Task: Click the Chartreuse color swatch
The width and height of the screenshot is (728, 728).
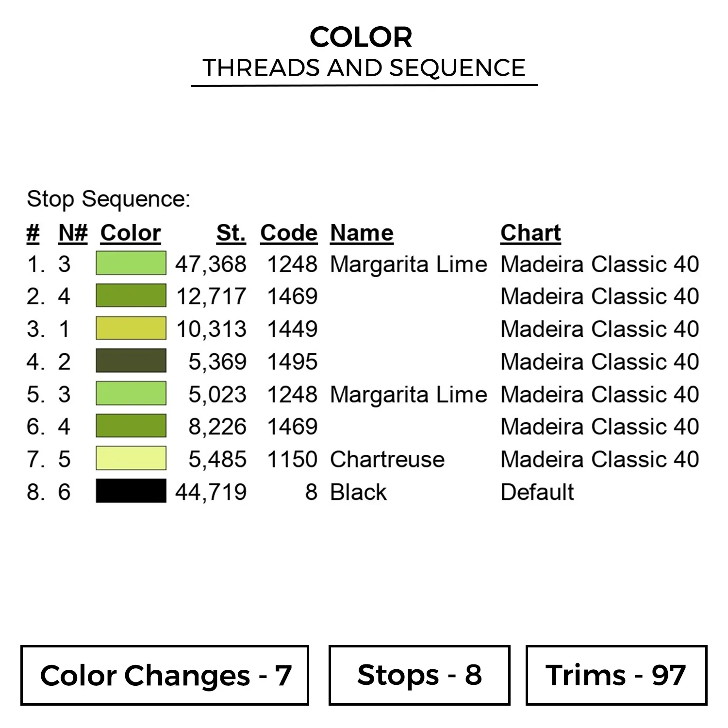Action: (131, 459)
